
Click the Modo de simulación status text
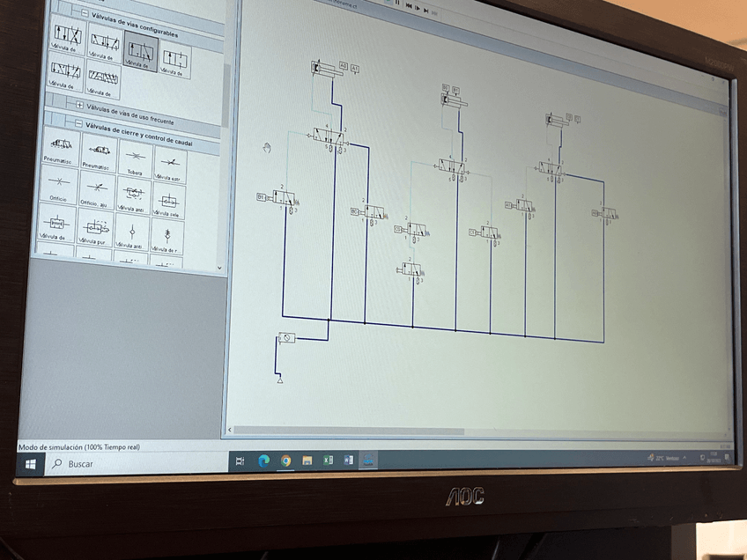pyautogui.click(x=79, y=446)
